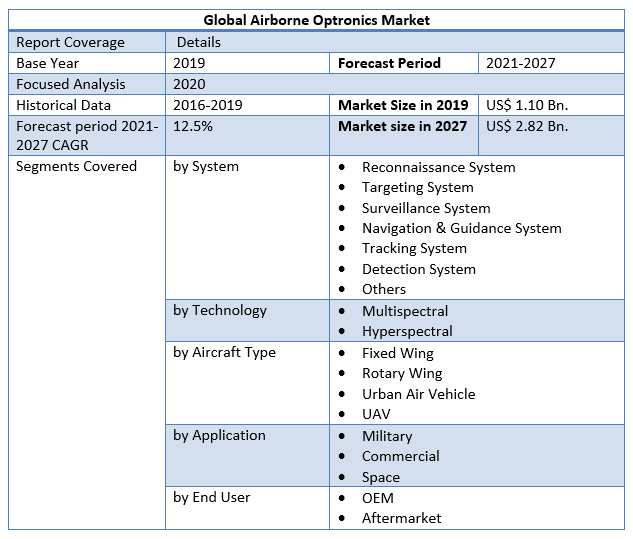
Task: Click the Focused Analysis value 2020
Action: tap(191, 84)
